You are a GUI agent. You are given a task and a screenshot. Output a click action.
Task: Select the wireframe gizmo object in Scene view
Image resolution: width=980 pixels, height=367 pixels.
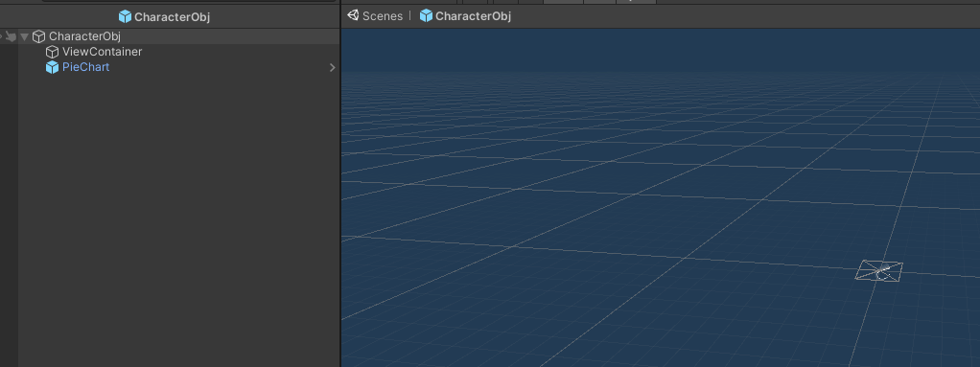pyautogui.click(x=878, y=270)
